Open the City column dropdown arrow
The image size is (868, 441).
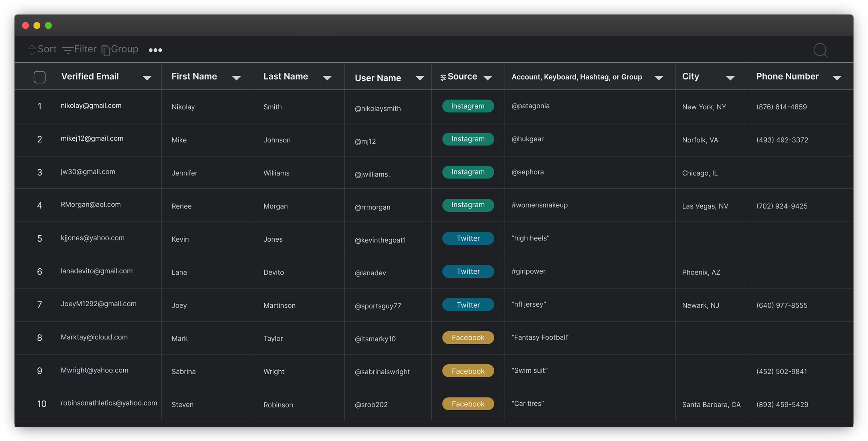point(730,78)
